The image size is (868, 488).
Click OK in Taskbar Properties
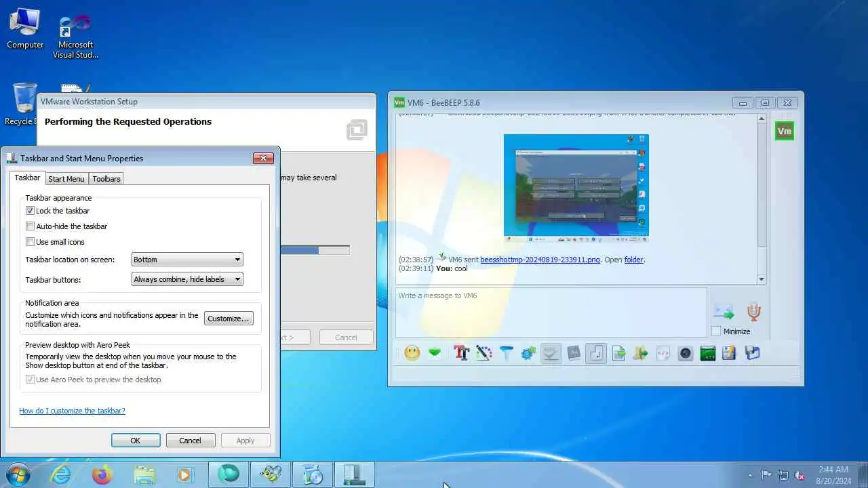136,441
